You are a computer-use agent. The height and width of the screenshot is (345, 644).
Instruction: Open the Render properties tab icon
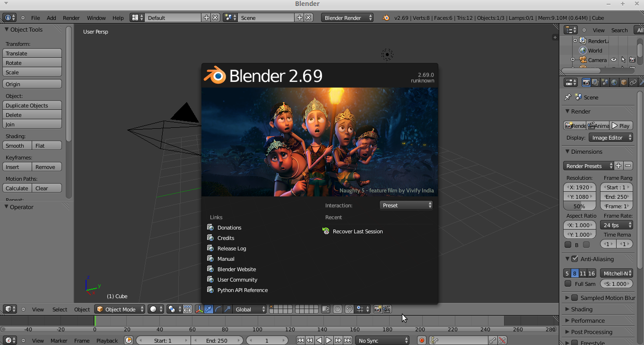pyautogui.click(x=586, y=82)
